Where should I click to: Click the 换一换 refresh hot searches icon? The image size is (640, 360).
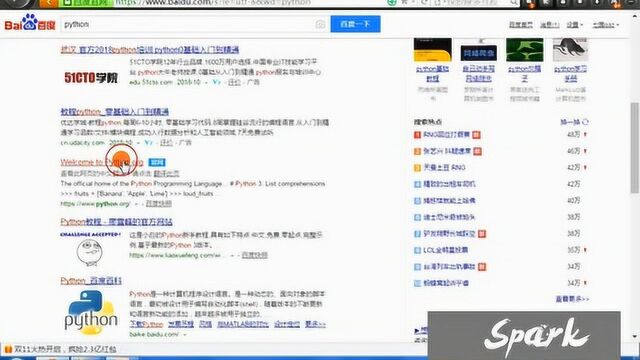pyautogui.click(x=585, y=122)
